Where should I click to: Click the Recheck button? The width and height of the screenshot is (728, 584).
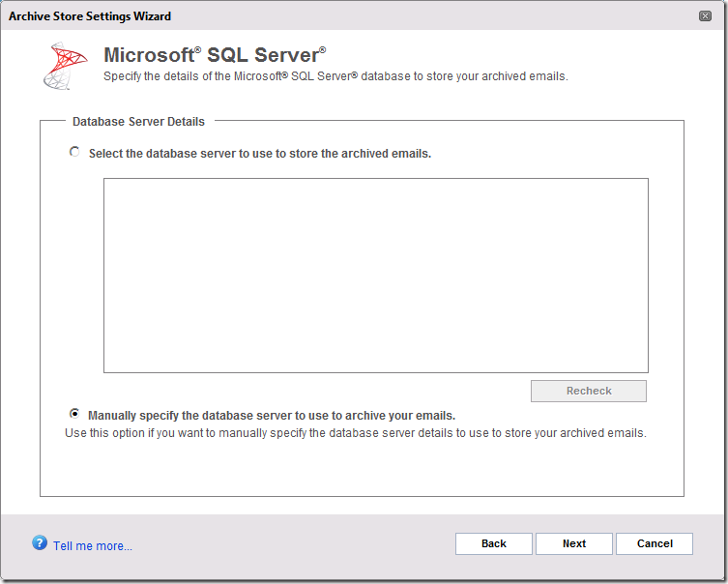tap(588, 391)
